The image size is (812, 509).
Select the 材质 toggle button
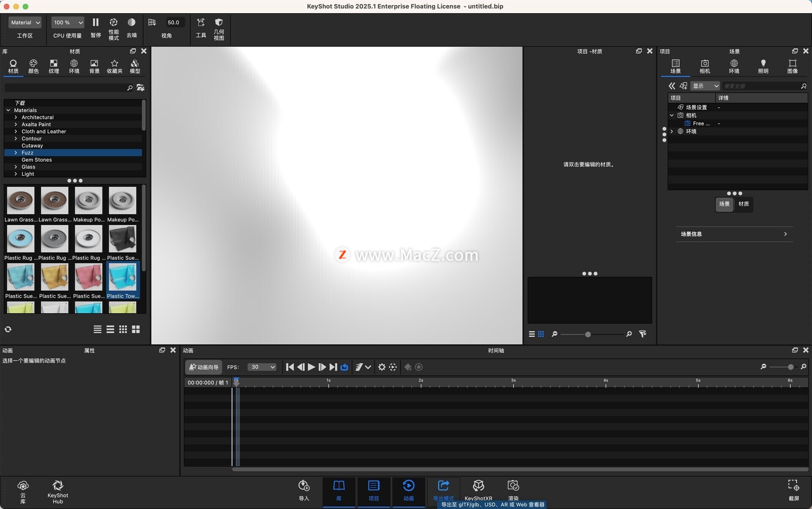[743, 204]
